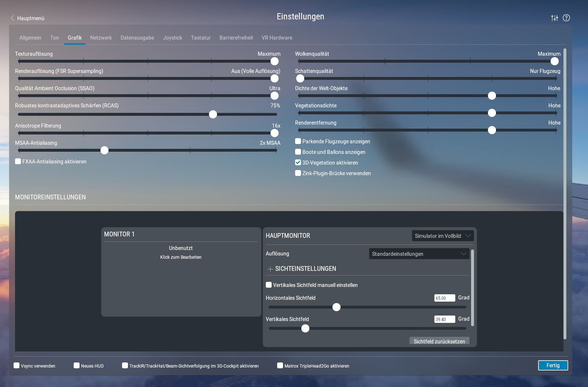Click the Horizontales Sichtfeld 65.00 input field
The image size is (588, 387).
445,298
